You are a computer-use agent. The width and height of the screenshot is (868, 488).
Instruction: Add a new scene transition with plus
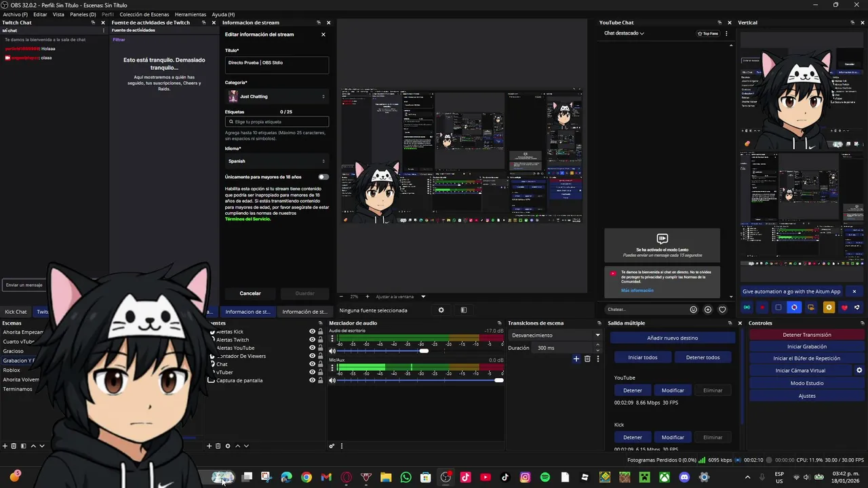(x=576, y=359)
